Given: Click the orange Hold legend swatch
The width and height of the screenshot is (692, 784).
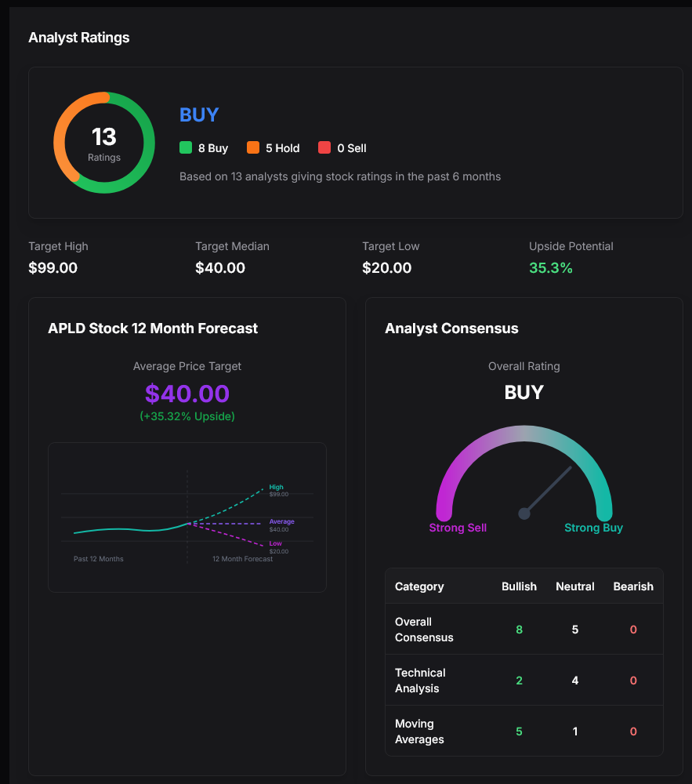Looking at the screenshot, I should tap(253, 147).
